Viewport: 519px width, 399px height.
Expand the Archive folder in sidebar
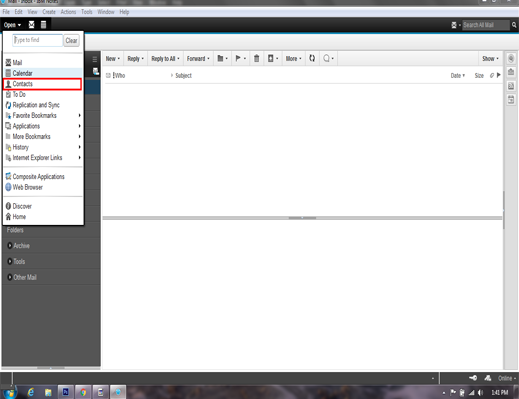coord(10,246)
